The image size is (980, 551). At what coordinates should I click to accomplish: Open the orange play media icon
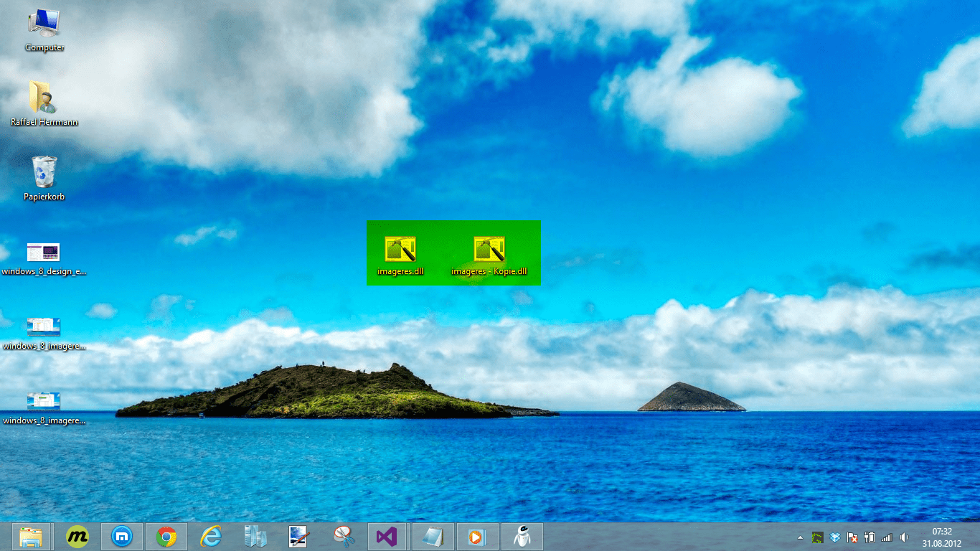coord(477,537)
